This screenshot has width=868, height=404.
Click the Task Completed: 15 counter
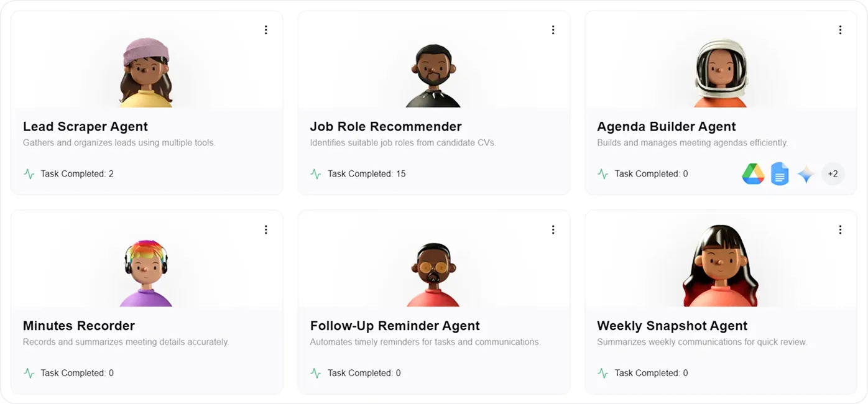[366, 174]
